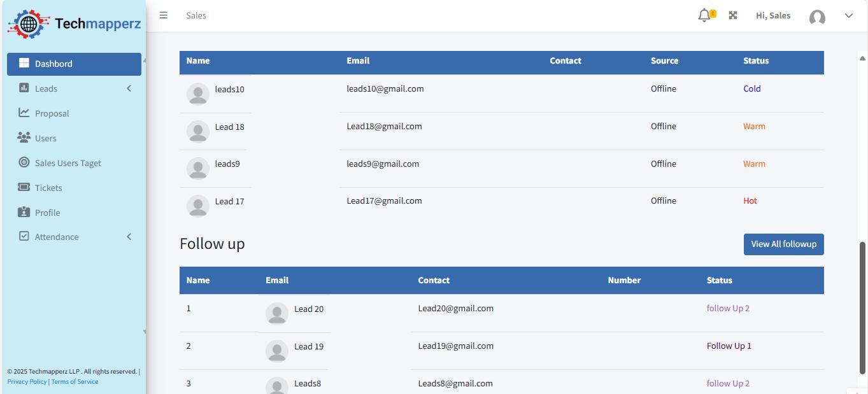Click the avatar of Lead 19
The width and height of the screenshot is (868, 394).
[277, 351]
